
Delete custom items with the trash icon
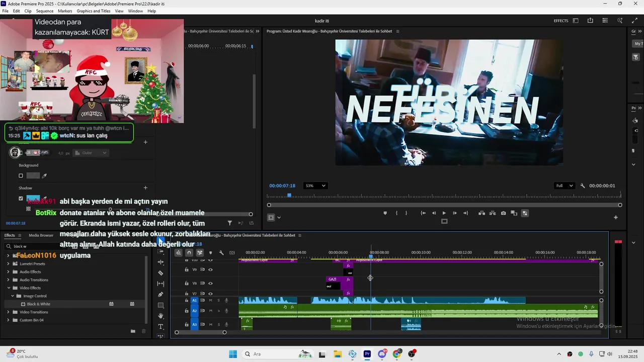point(143,331)
